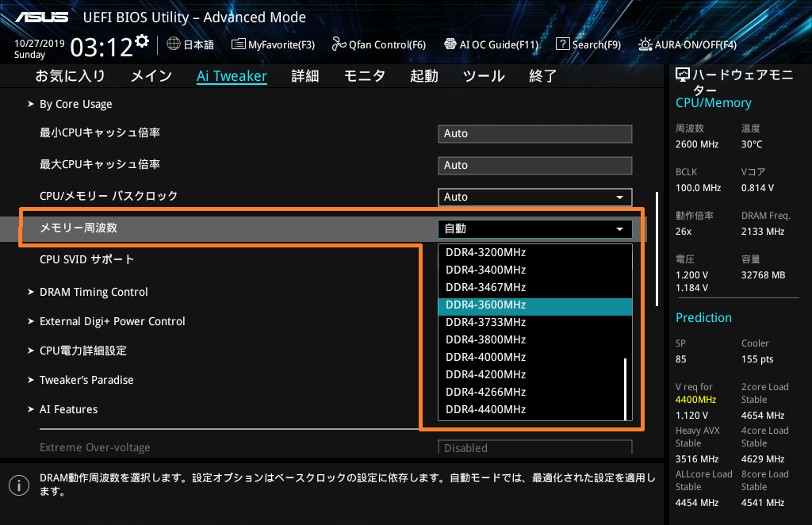Select DDR4-4266MHz option
The width and height of the screenshot is (812, 525).
(535, 393)
